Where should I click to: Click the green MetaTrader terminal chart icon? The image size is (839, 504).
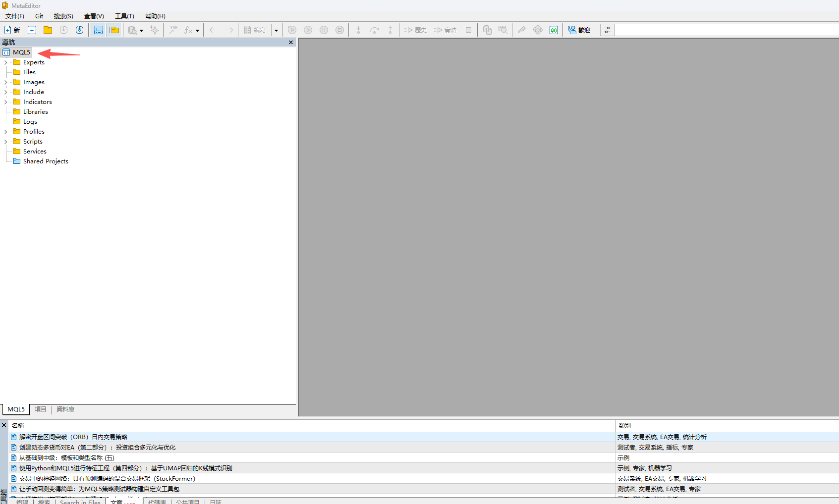click(x=554, y=30)
